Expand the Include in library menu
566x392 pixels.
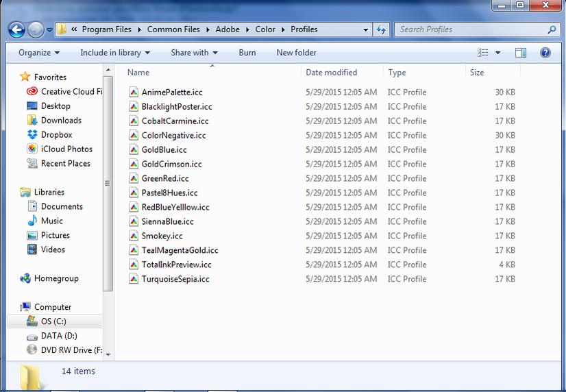(114, 53)
